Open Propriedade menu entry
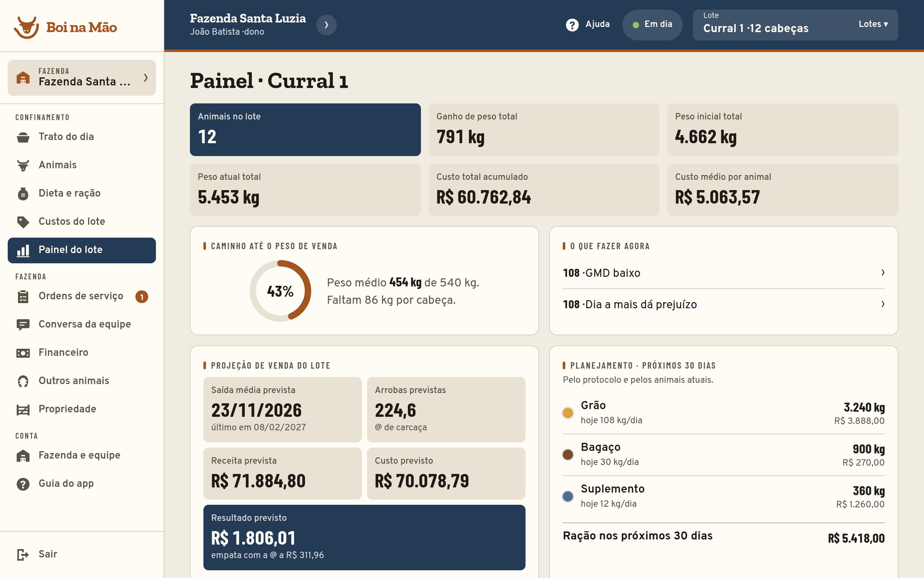This screenshot has width=924, height=578. click(82, 409)
